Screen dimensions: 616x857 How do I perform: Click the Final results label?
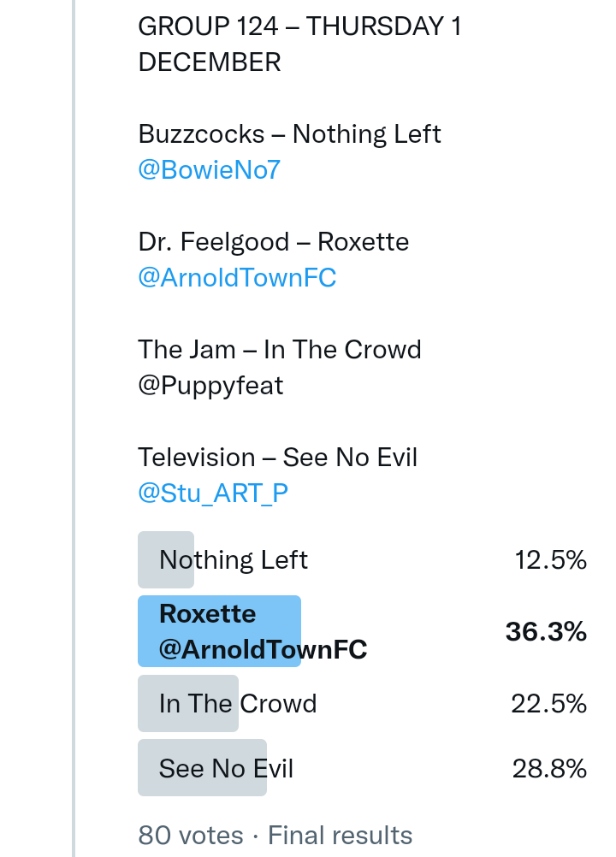341,835
